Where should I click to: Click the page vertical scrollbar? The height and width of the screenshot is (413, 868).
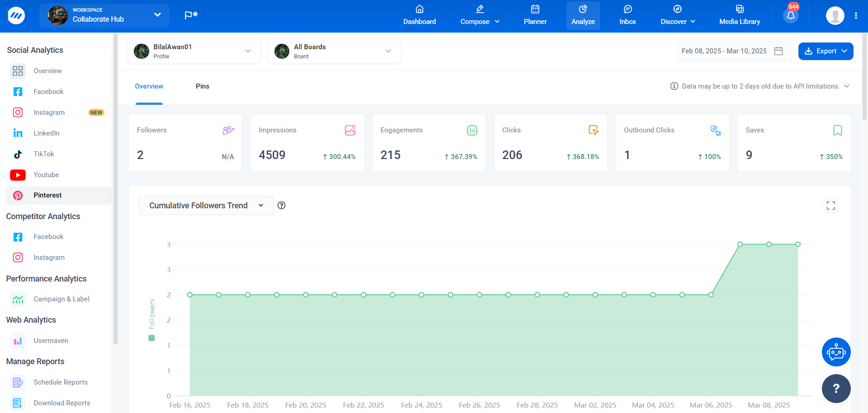pos(865,77)
